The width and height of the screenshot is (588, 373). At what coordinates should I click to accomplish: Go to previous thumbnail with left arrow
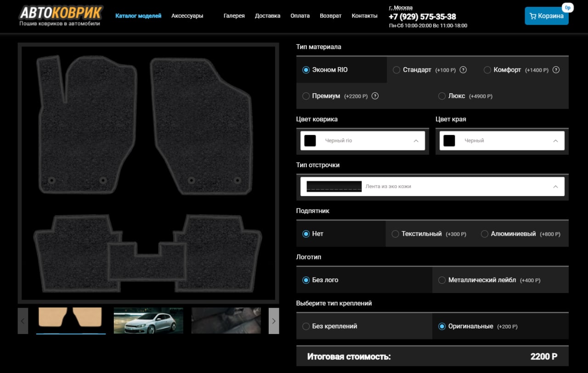23,321
